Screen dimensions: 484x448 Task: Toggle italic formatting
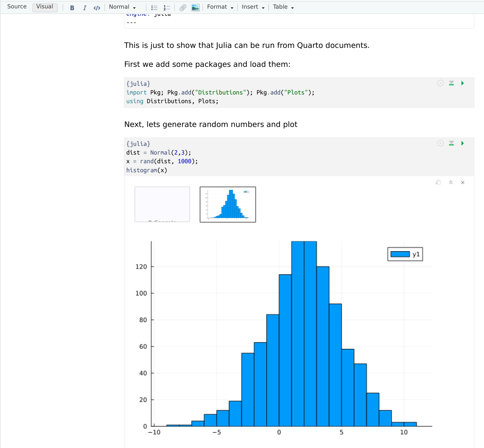click(85, 8)
